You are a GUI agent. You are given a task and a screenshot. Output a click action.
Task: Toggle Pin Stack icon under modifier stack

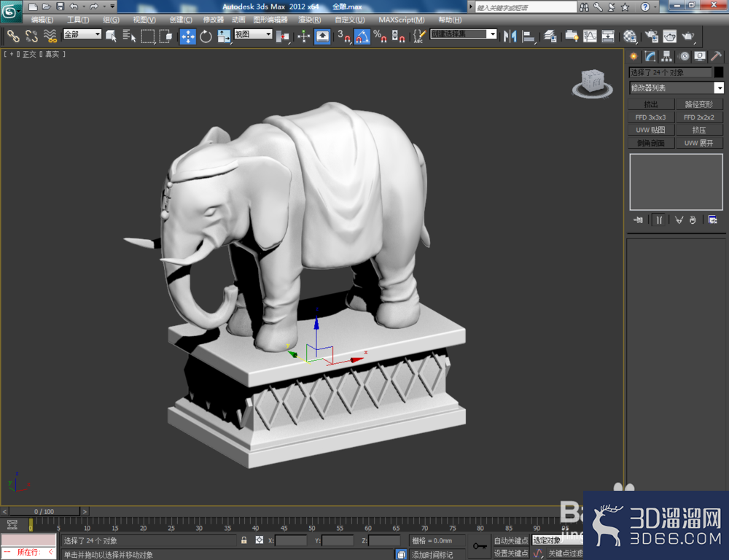639,219
